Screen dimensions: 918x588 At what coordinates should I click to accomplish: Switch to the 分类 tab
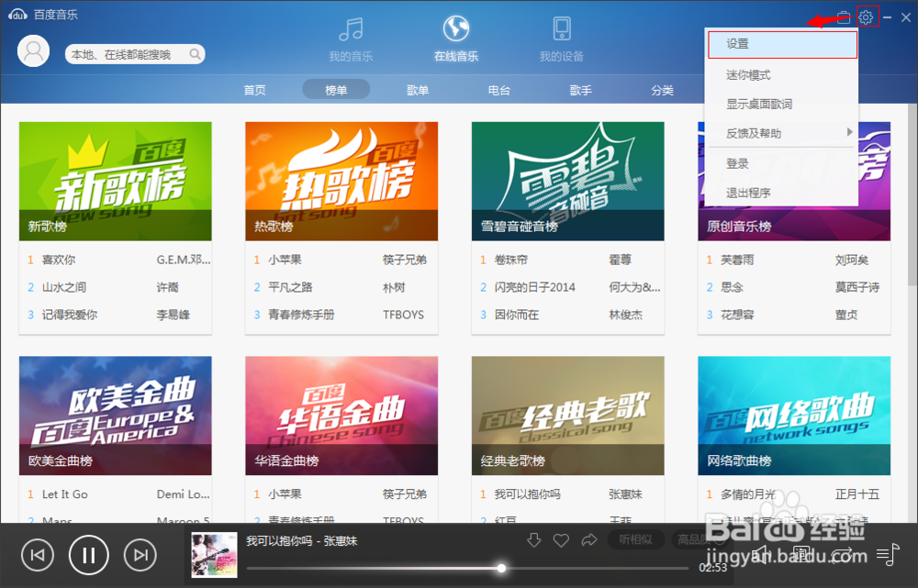662,90
